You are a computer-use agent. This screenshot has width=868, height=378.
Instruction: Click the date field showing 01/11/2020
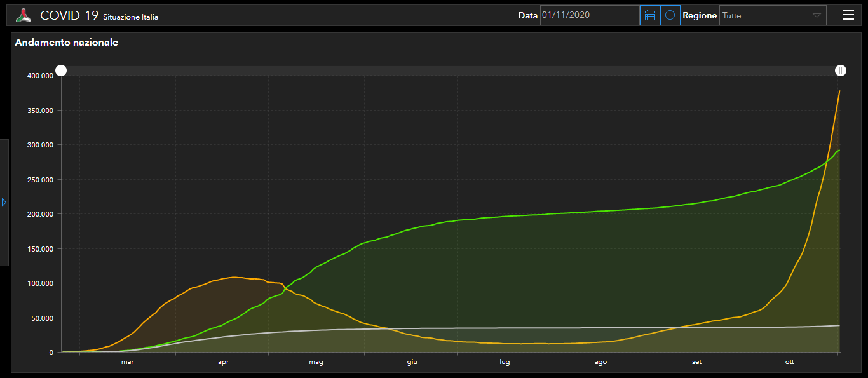click(x=589, y=15)
